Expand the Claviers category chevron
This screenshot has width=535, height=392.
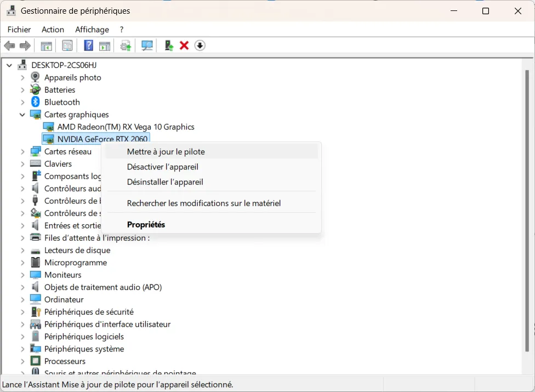(x=22, y=164)
